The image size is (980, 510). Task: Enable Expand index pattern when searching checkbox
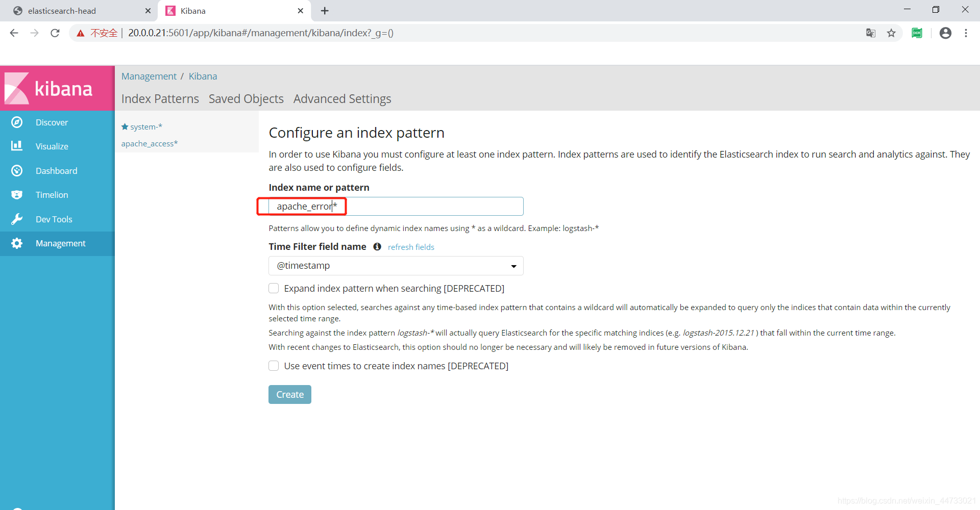click(x=274, y=288)
